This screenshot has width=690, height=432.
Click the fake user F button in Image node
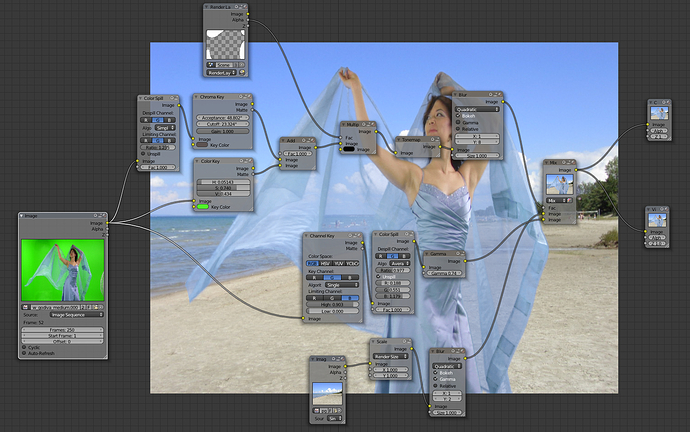pyautogui.click(x=89, y=307)
